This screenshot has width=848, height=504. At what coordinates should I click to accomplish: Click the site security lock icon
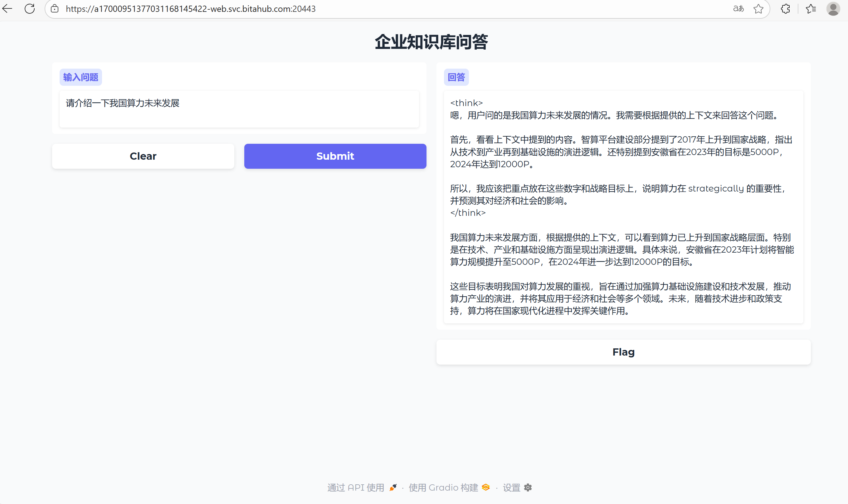55,8
